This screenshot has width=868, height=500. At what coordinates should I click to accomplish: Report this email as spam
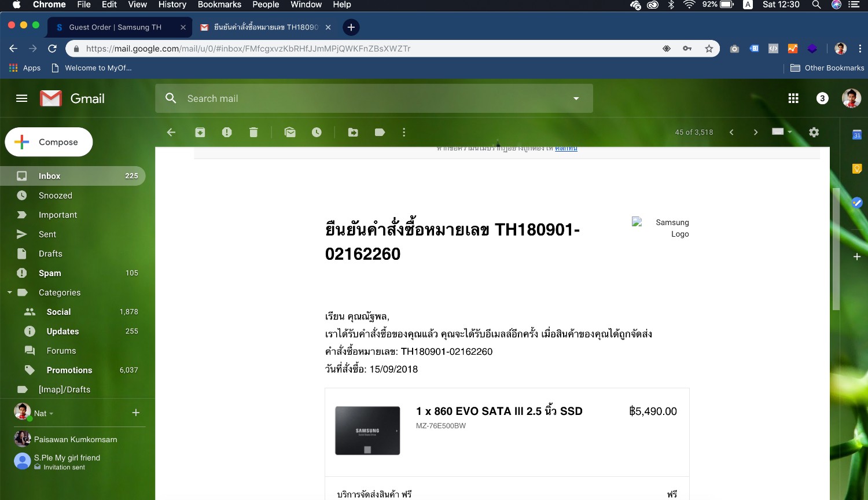click(x=227, y=133)
